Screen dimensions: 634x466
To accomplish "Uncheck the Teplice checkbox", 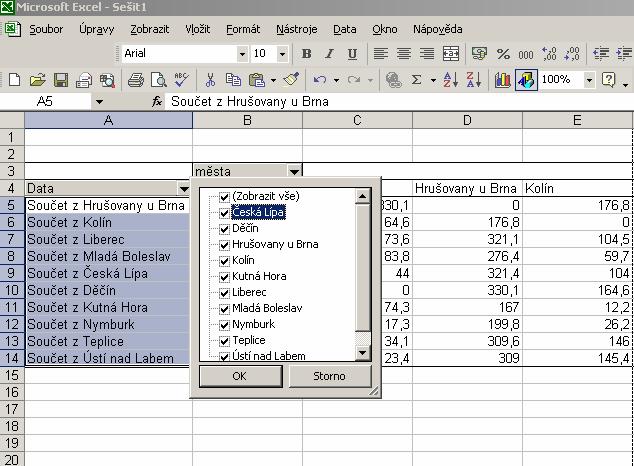I will 224,341.
